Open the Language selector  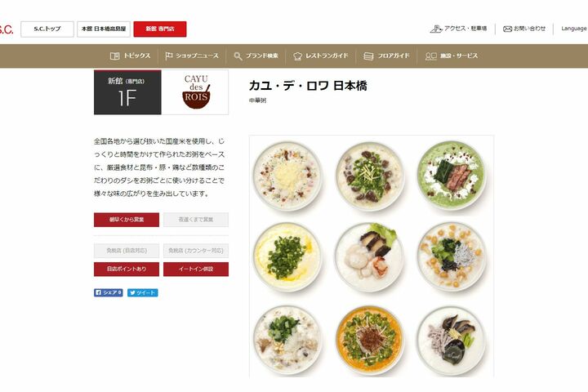click(x=574, y=29)
